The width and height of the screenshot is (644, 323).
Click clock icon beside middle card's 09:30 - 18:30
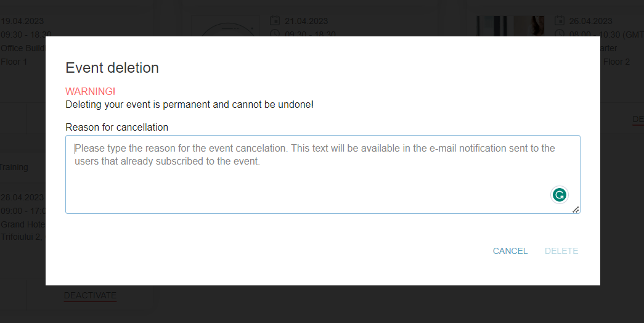[x=275, y=33]
